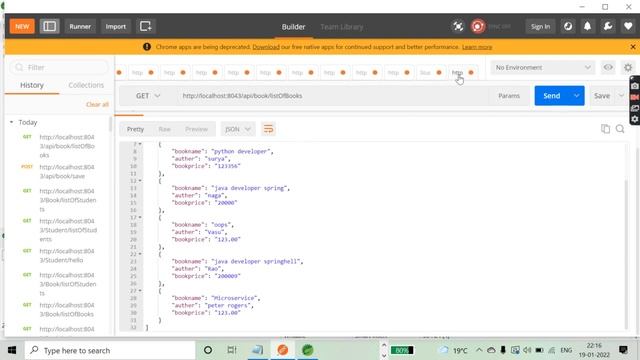This screenshot has width=640, height=360.
Task: Click the red record video icon in sidebar
Action: click(635, 97)
